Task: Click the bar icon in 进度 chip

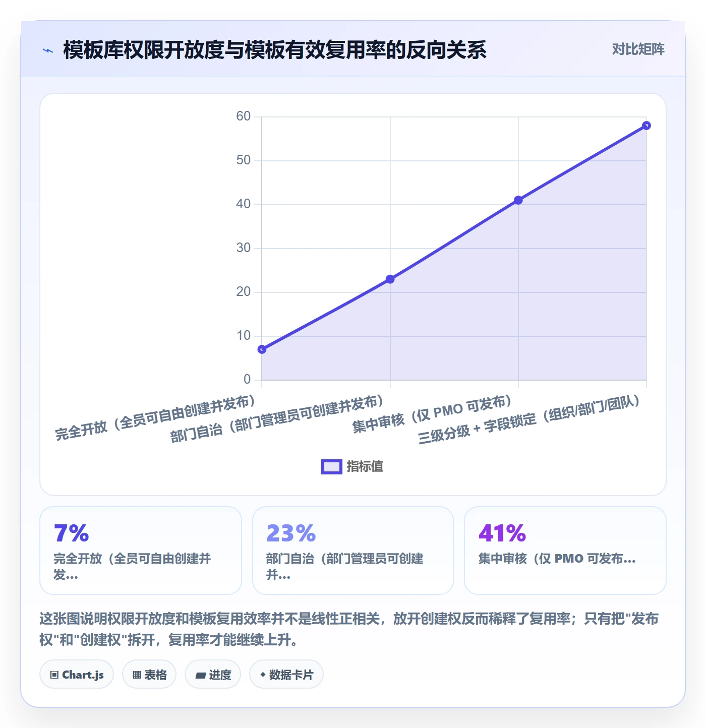Action: (x=200, y=676)
